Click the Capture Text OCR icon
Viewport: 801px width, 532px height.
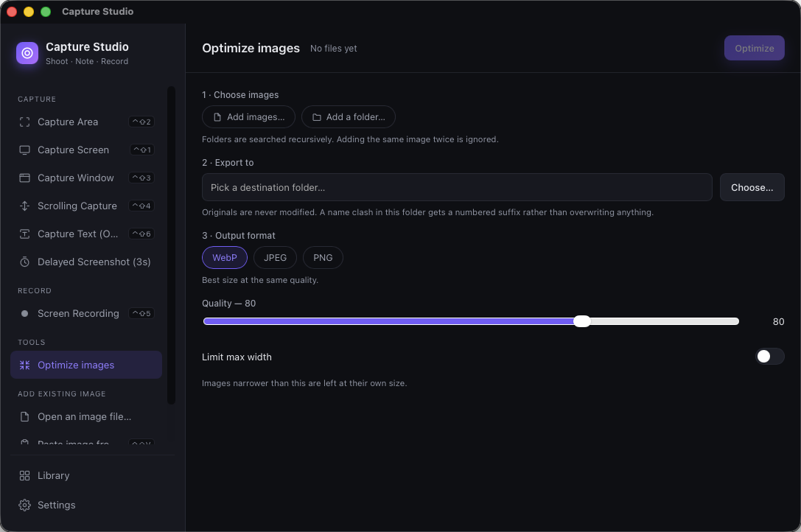[24, 234]
